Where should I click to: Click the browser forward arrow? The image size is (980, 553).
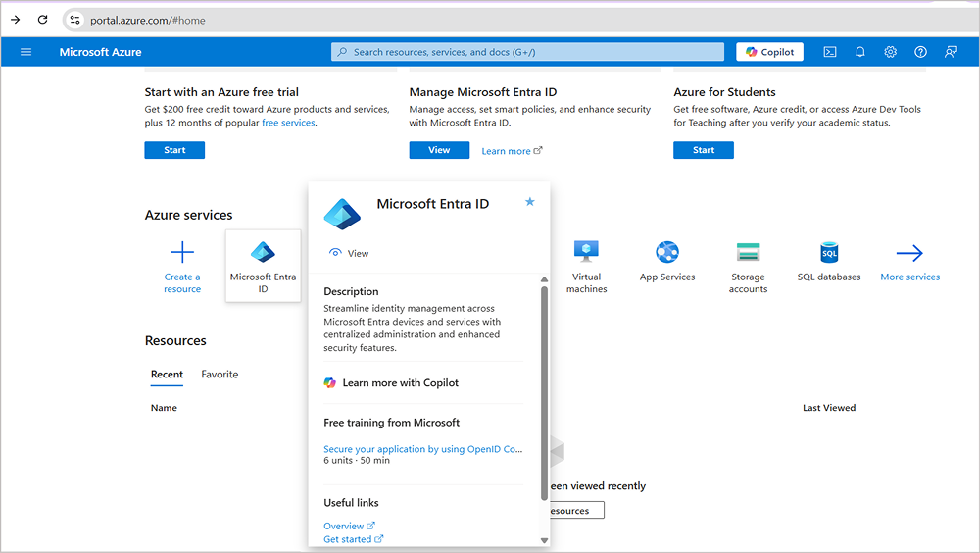15,20
